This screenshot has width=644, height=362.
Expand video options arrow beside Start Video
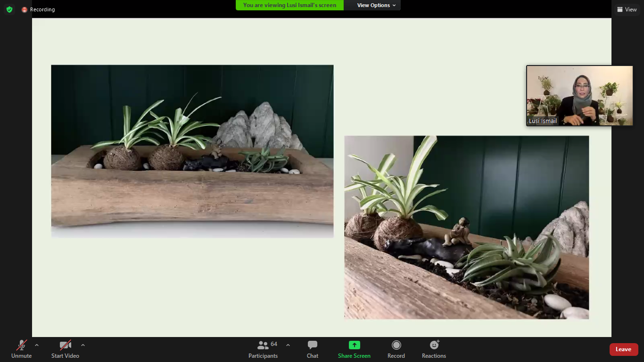[83, 345]
